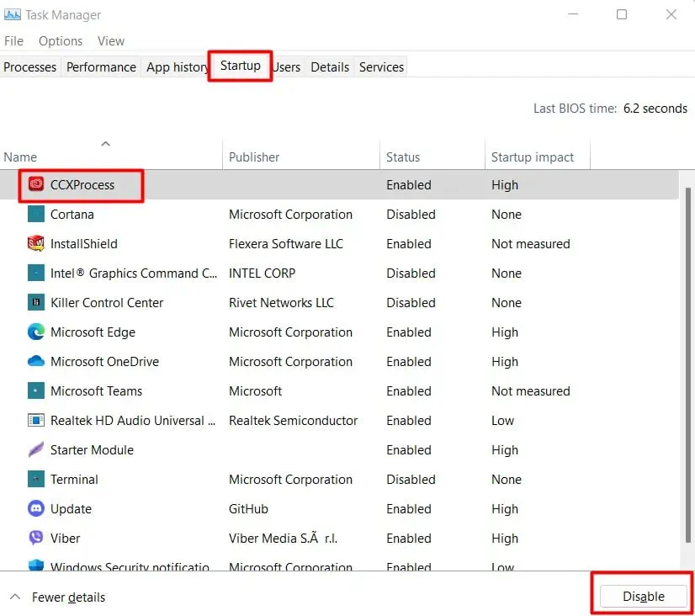The height and width of the screenshot is (616, 695).
Task: Open the Options menu
Action: [60, 40]
